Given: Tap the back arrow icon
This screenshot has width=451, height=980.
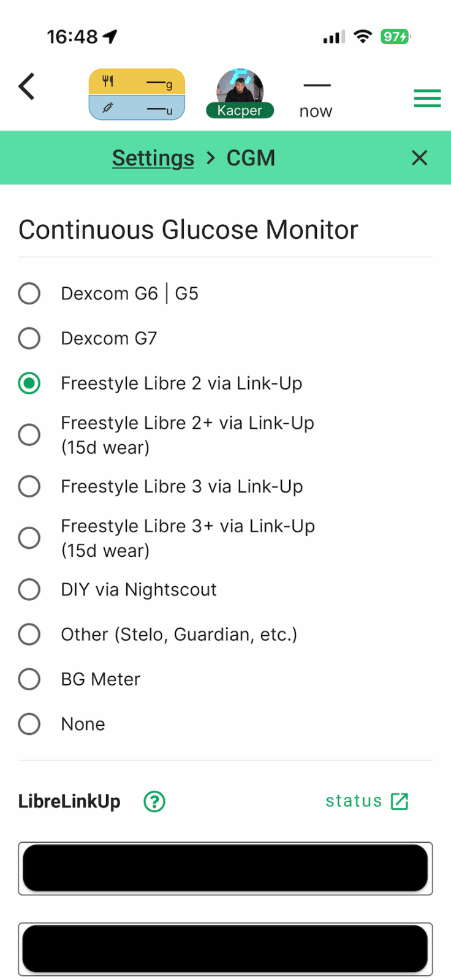Looking at the screenshot, I should (27, 86).
